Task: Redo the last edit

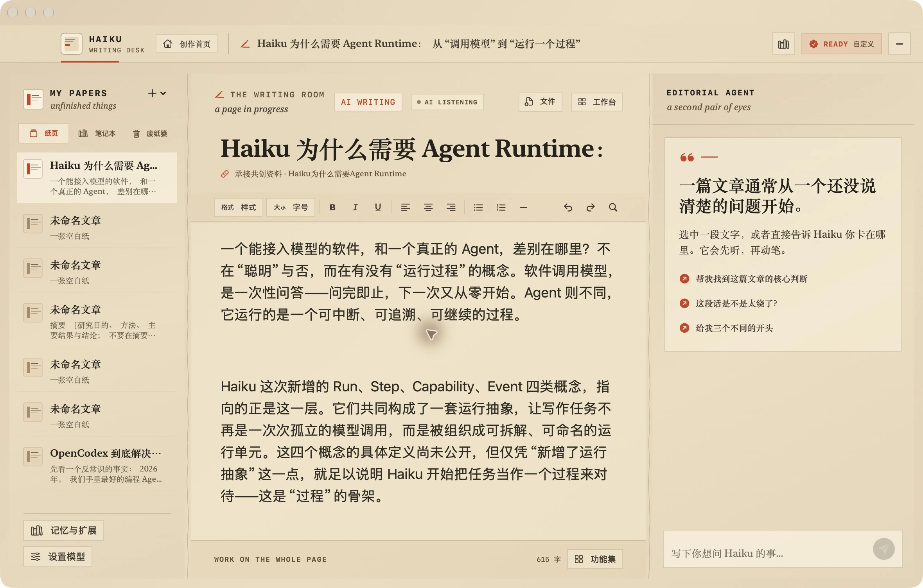Action: (x=591, y=207)
